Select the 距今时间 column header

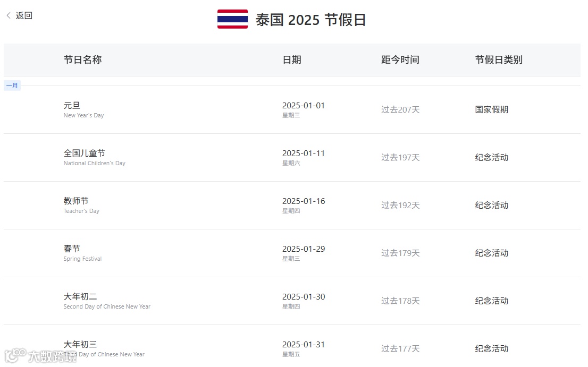click(400, 59)
